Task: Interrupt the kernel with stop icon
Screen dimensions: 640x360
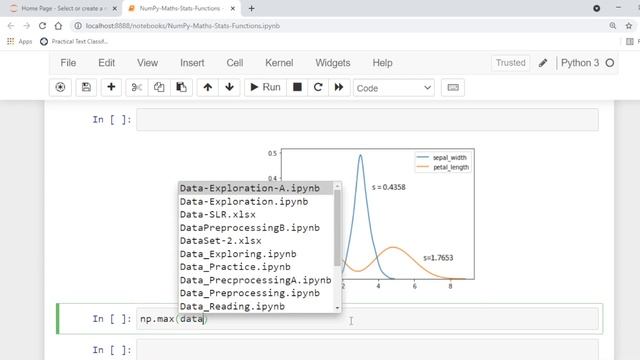Action: (x=297, y=87)
